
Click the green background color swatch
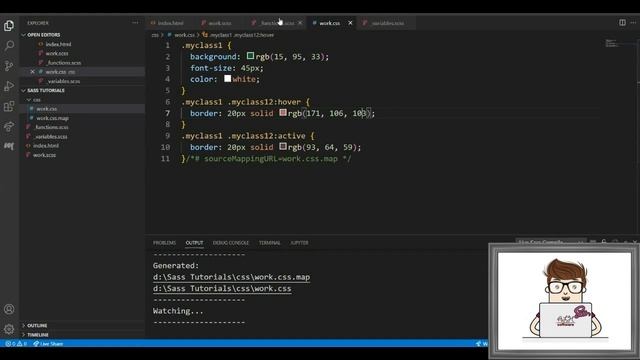point(250,56)
